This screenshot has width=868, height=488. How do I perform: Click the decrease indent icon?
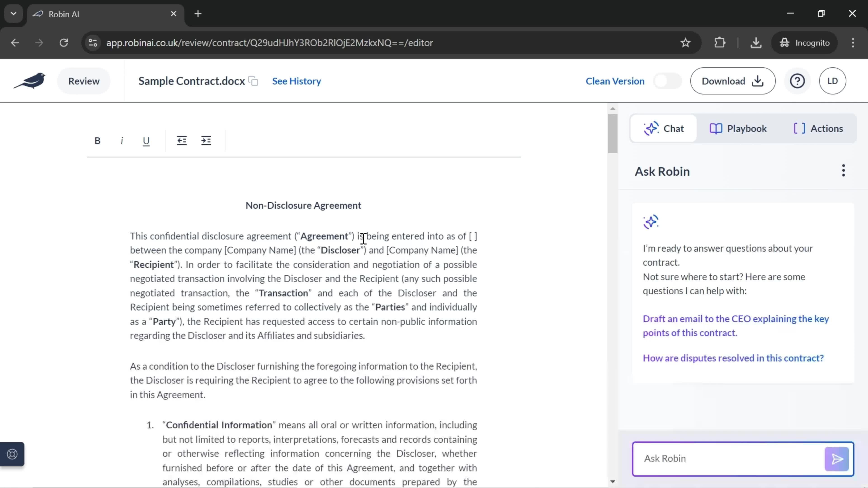click(182, 141)
